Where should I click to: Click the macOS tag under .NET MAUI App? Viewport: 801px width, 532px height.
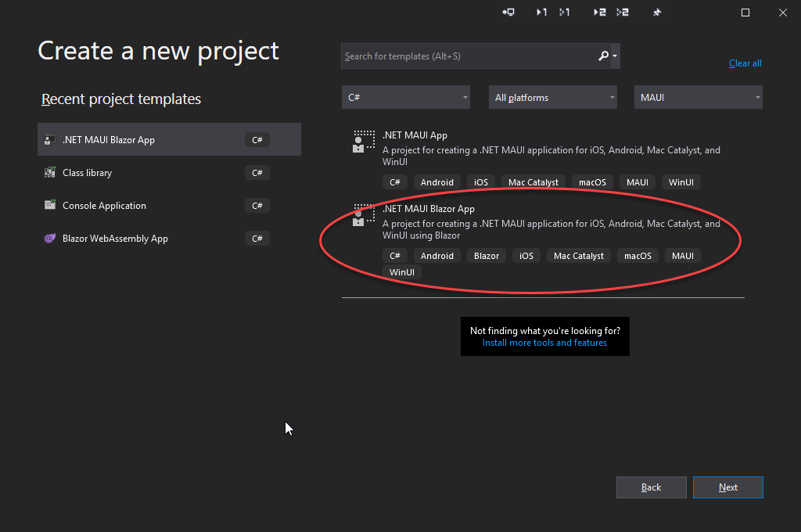coord(592,182)
